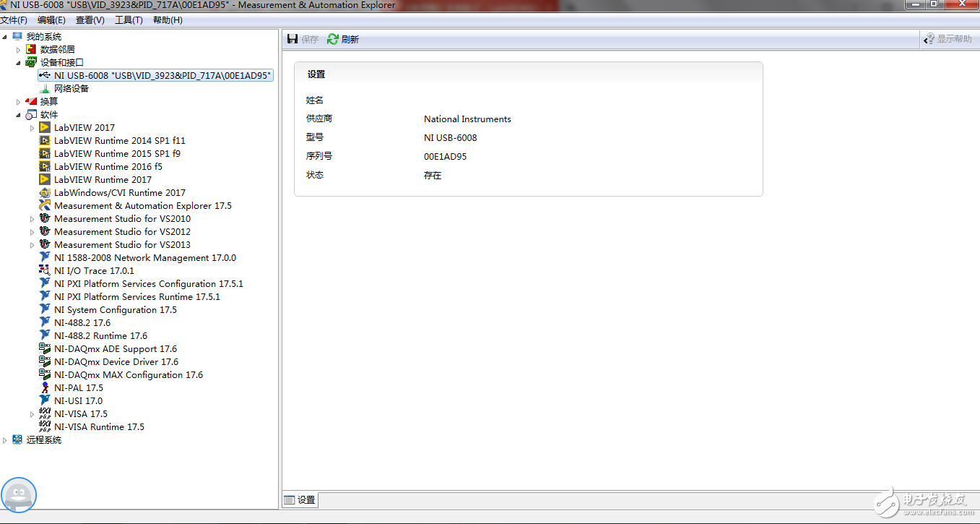
Task: Open the 编辑(E) menu
Action: (51, 20)
